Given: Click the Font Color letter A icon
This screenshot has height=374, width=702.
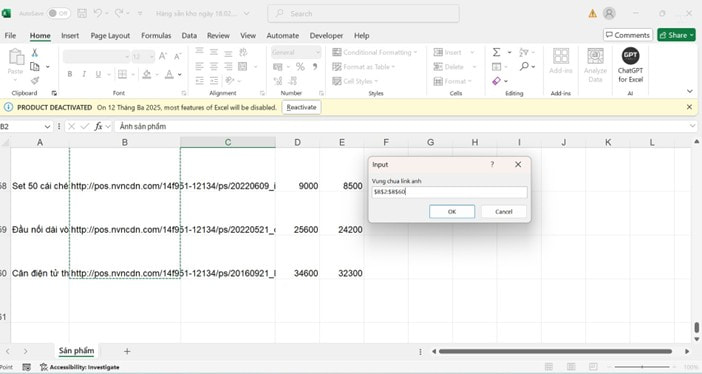Looking at the screenshot, I should click(169, 74).
